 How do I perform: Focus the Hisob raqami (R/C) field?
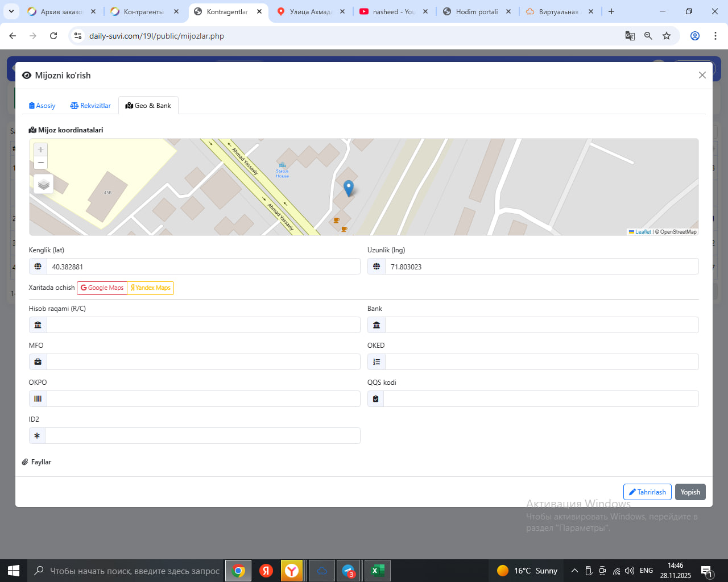click(203, 325)
